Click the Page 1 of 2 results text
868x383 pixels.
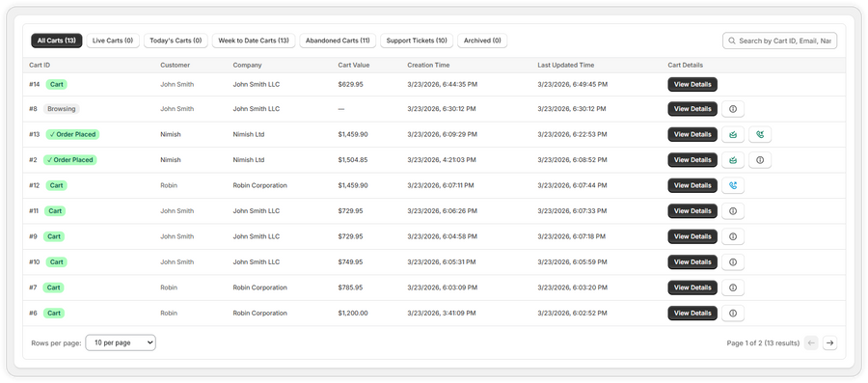pyautogui.click(x=763, y=343)
